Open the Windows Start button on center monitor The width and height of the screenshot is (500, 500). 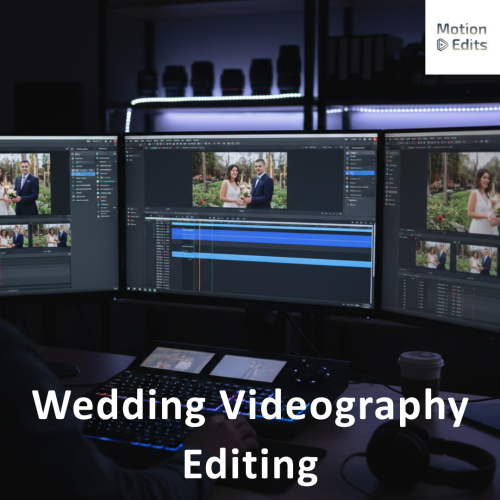point(129,288)
